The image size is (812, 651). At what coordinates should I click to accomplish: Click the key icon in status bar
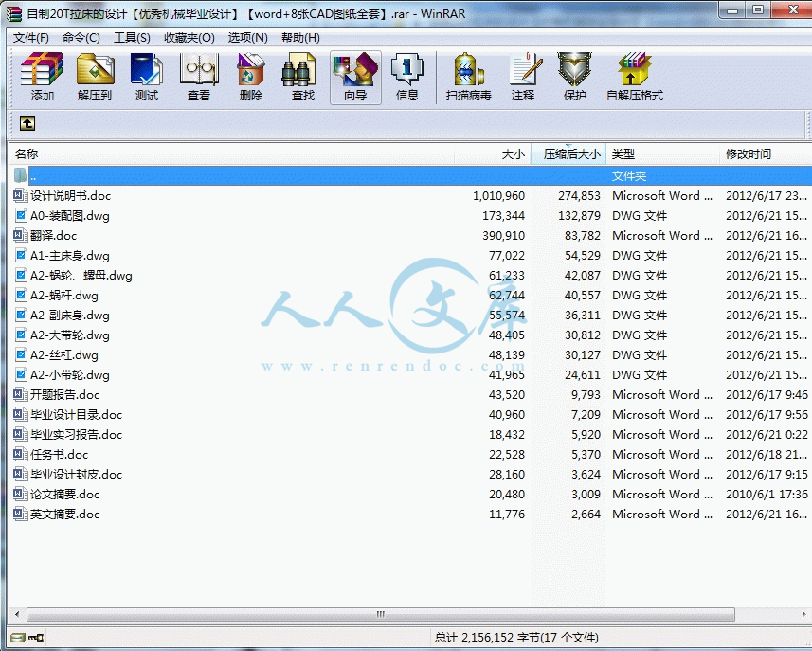[x=36, y=637]
